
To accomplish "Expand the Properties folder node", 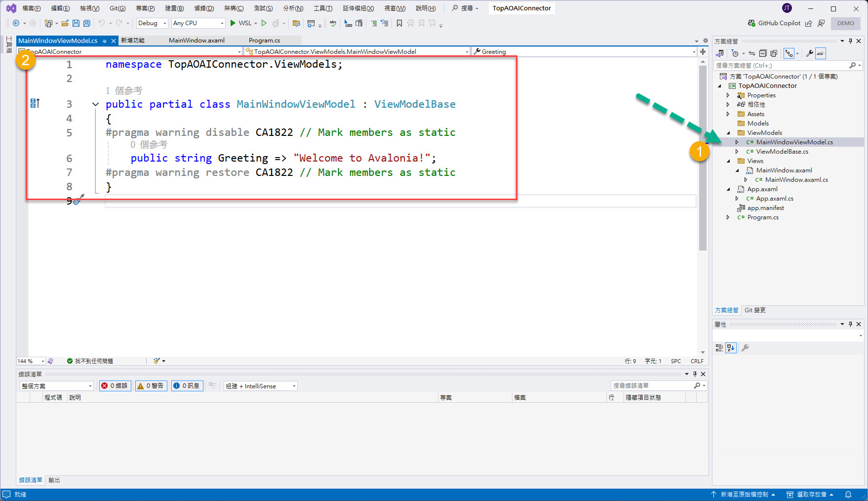I will (x=728, y=95).
